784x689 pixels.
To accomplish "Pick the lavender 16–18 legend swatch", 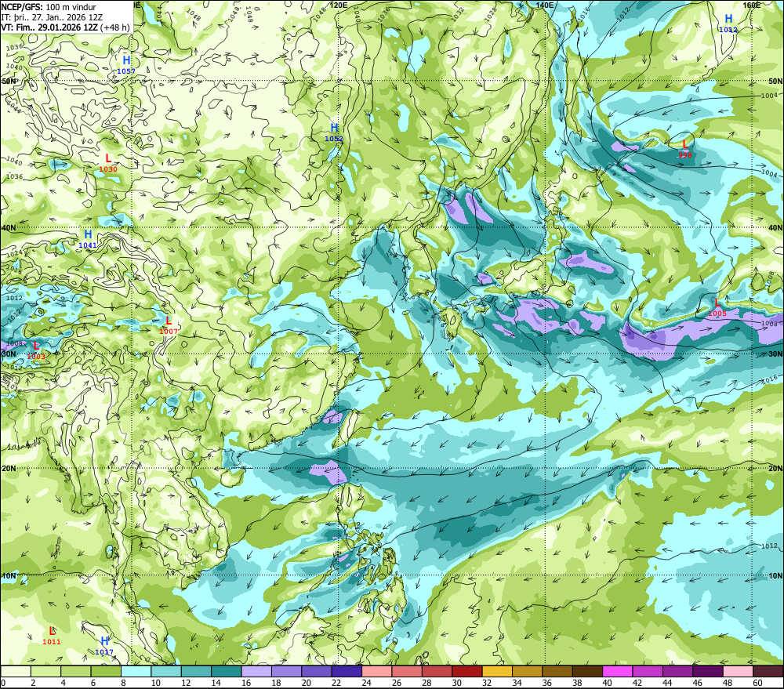I will coord(256,671).
